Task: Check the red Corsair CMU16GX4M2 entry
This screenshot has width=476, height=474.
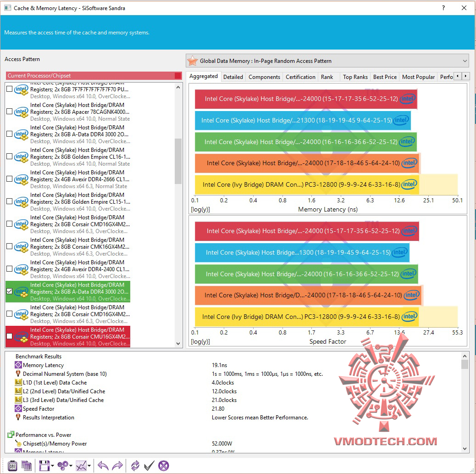Action: 10,336
